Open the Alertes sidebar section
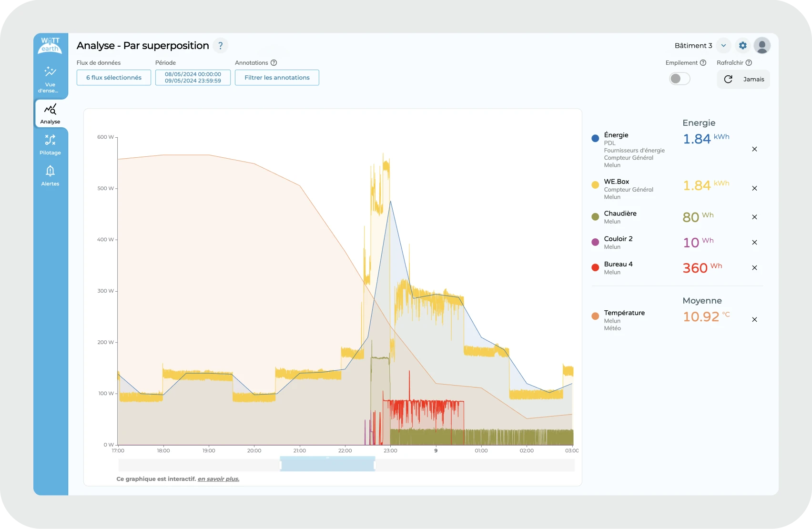The height and width of the screenshot is (529, 812). [x=50, y=176]
